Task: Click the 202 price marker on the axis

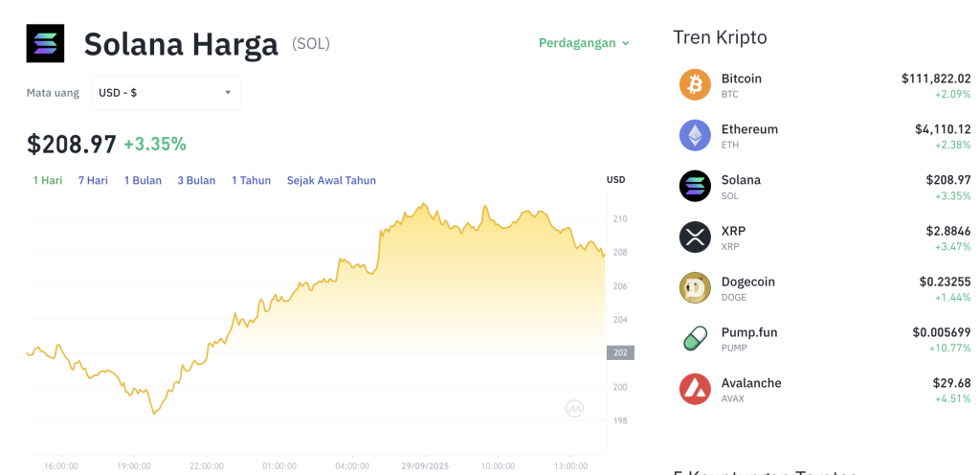Action: [619, 352]
